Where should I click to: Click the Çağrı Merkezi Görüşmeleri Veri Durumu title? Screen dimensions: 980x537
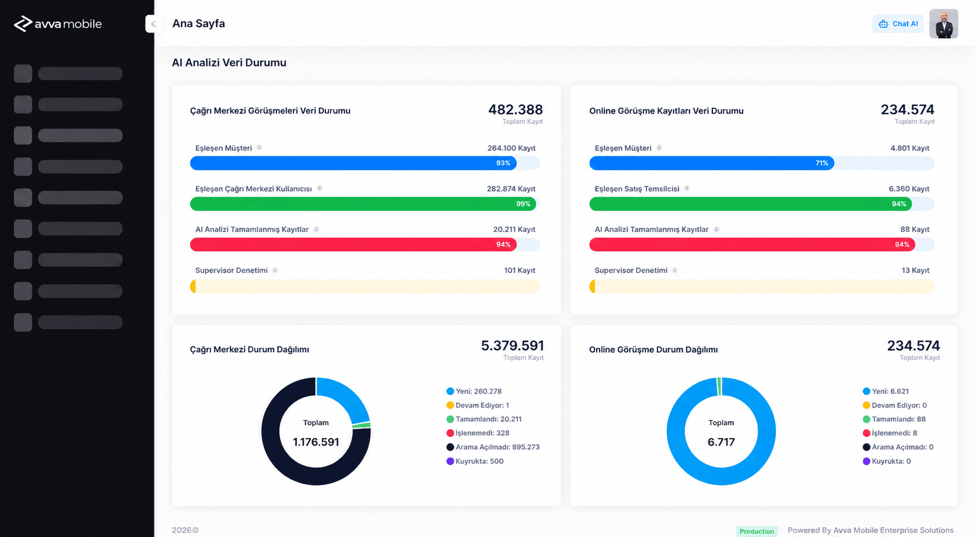pyautogui.click(x=270, y=111)
